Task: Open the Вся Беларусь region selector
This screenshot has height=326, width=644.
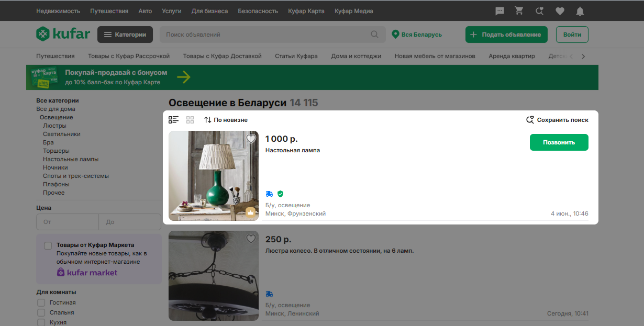Action: pos(417,35)
